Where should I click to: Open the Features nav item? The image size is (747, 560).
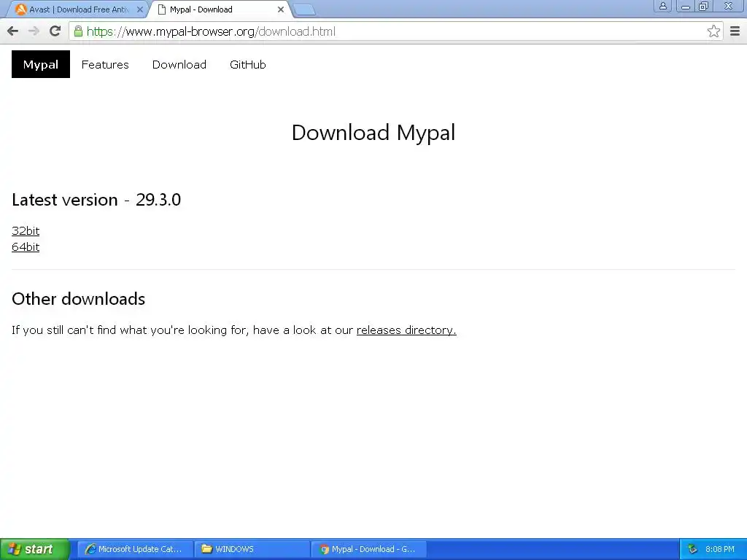(105, 64)
